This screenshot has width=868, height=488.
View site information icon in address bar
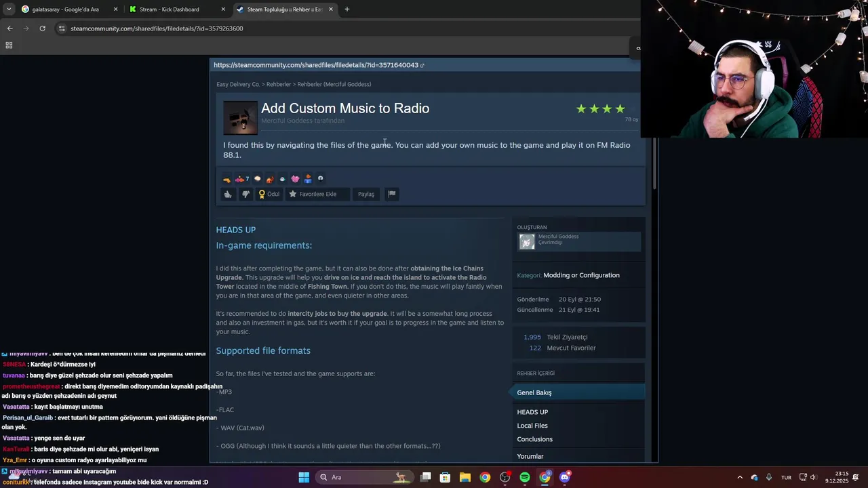click(x=62, y=28)
